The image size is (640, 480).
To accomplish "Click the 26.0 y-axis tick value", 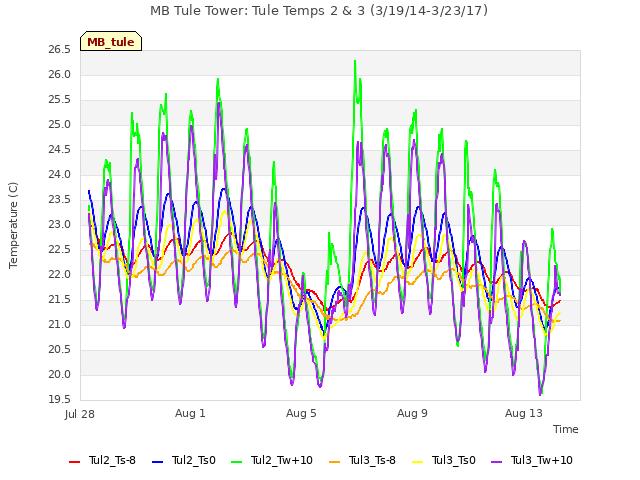I will click(60, 75).
